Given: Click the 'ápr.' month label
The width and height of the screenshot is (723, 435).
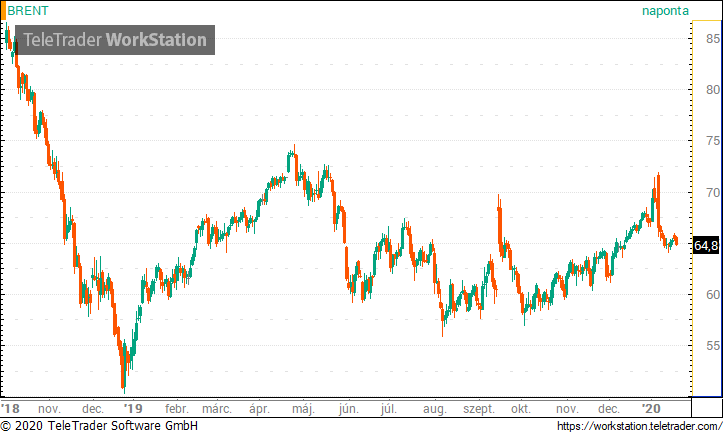Looking at the screenshot, I should tap(259, 409).
